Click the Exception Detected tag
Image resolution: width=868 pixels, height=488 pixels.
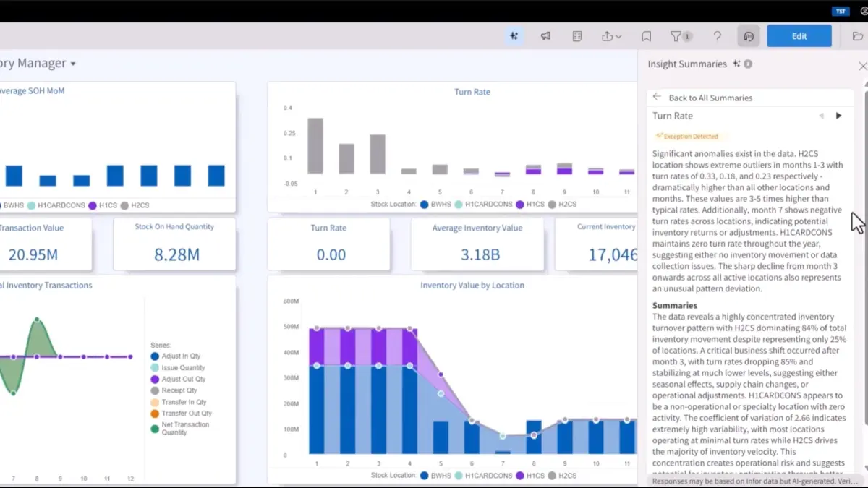[687, 136]
